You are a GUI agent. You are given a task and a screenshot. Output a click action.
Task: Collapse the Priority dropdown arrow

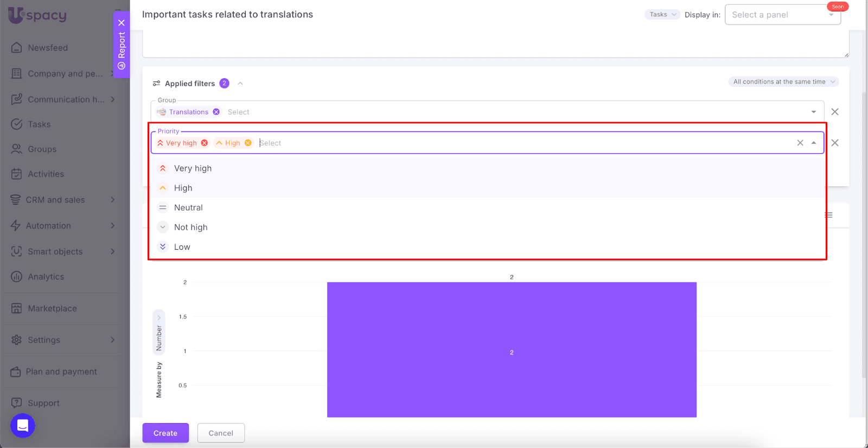pos(814,143)
